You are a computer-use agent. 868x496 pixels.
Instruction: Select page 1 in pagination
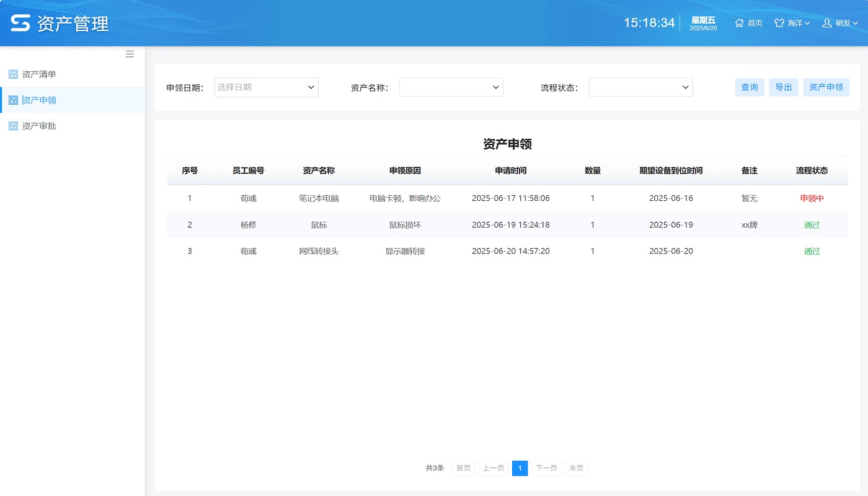pos(520,468)
